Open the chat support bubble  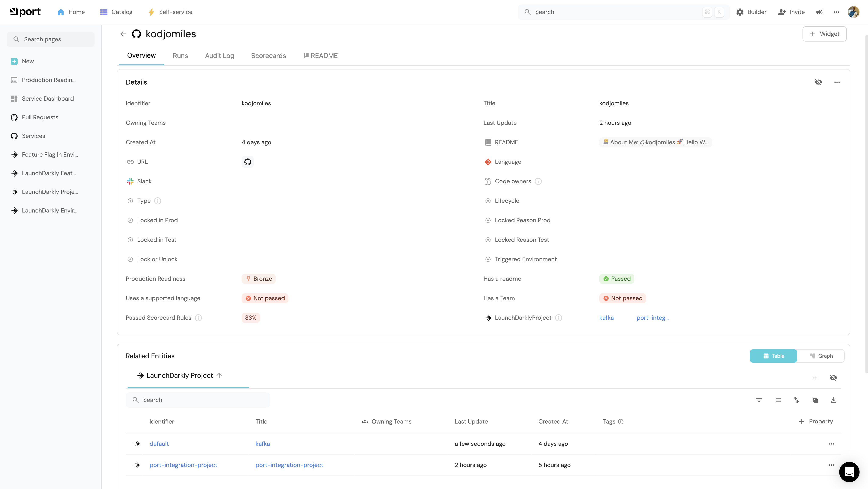point(849,472)
